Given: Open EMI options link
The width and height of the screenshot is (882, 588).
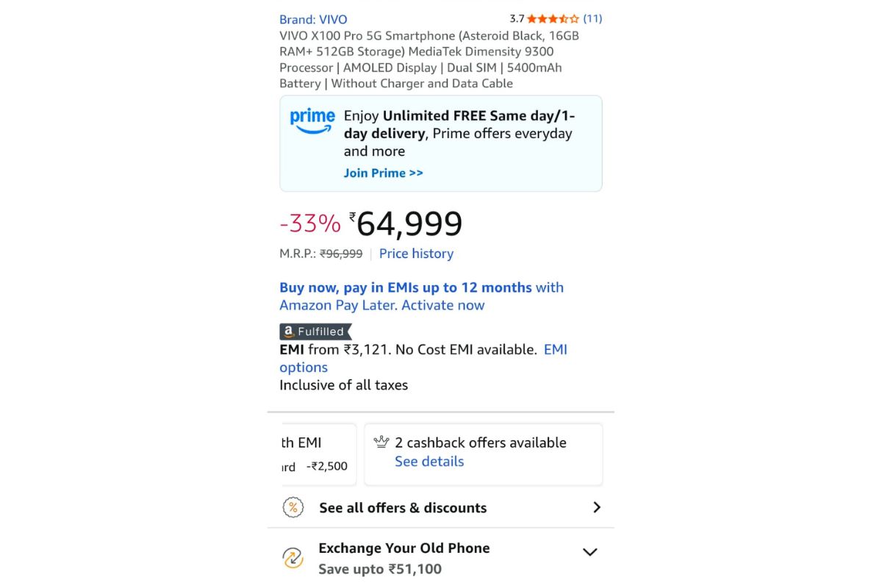Looking at the screenshot, I should 304,367.
